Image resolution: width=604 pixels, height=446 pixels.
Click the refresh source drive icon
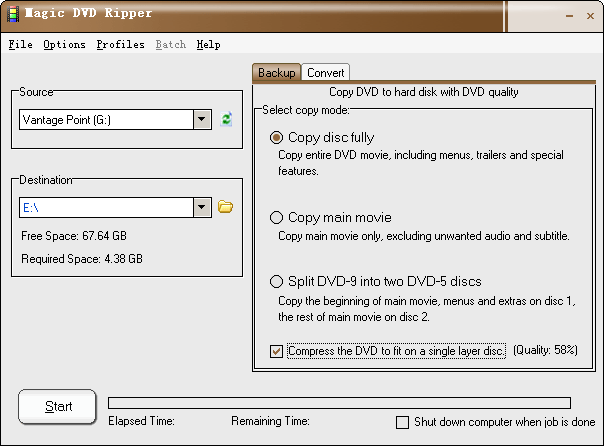point(226,119)
